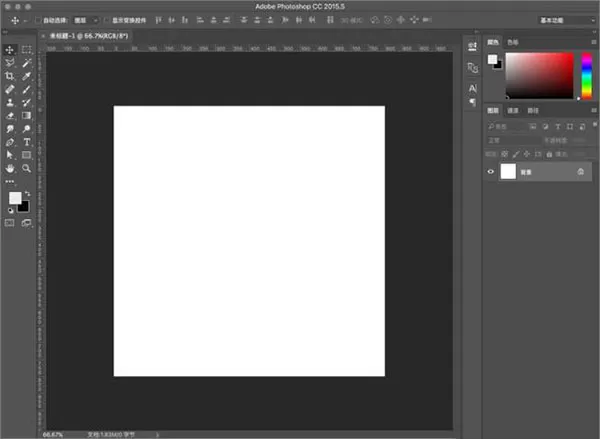Click the auto-align layers icon
600x439 pixels.
(330, 20)
